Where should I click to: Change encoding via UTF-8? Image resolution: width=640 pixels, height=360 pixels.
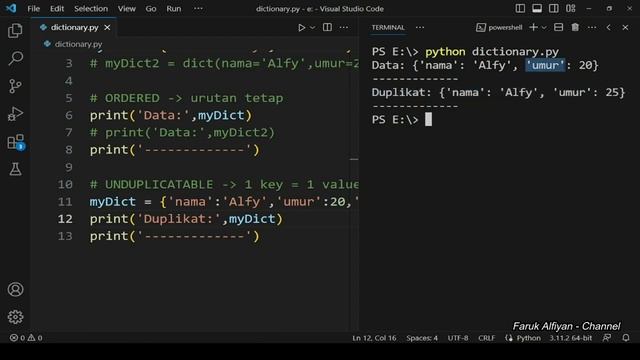pyautogui.click(x=458, y=338)
